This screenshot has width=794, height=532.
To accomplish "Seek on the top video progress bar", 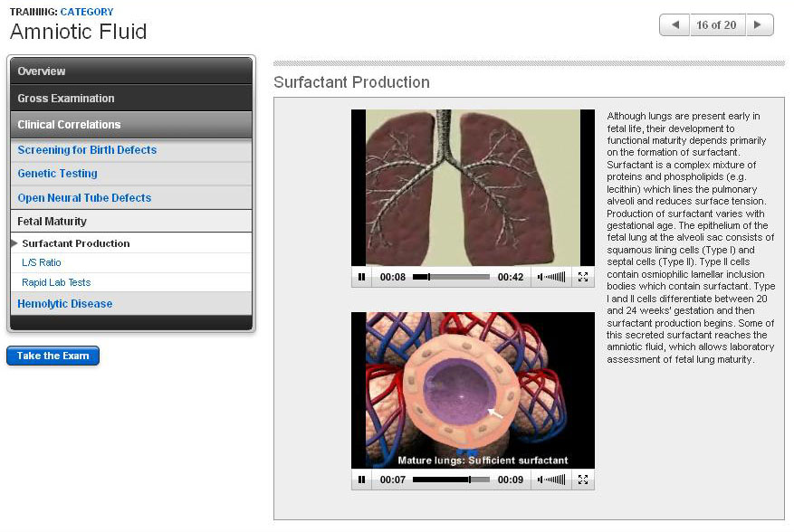I will [x=451, y=277].
